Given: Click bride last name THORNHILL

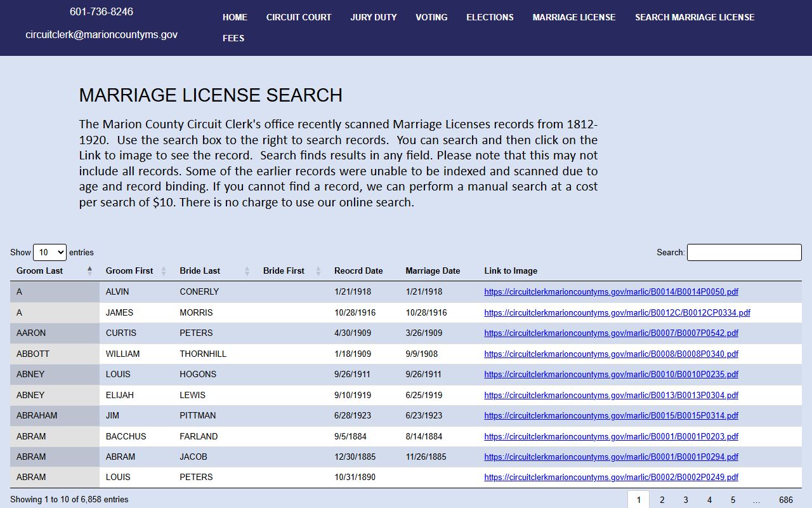Looking at the screenshot, I should tap(203, 354).
